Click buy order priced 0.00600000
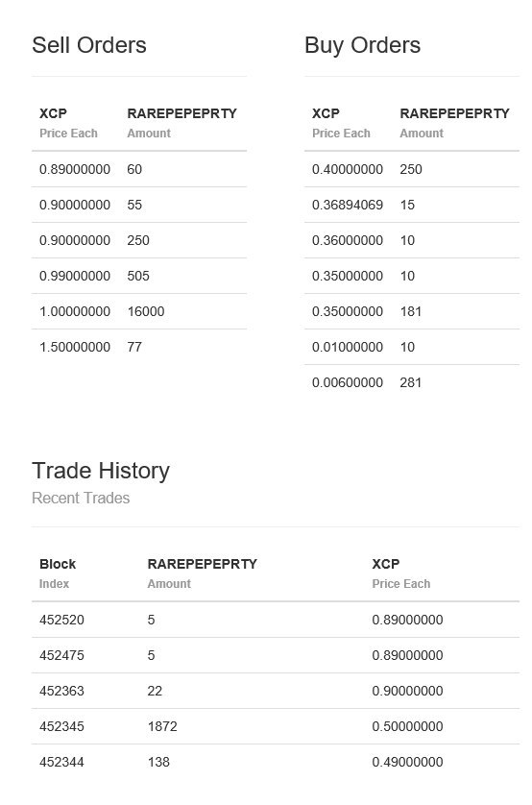 (412, 382)
